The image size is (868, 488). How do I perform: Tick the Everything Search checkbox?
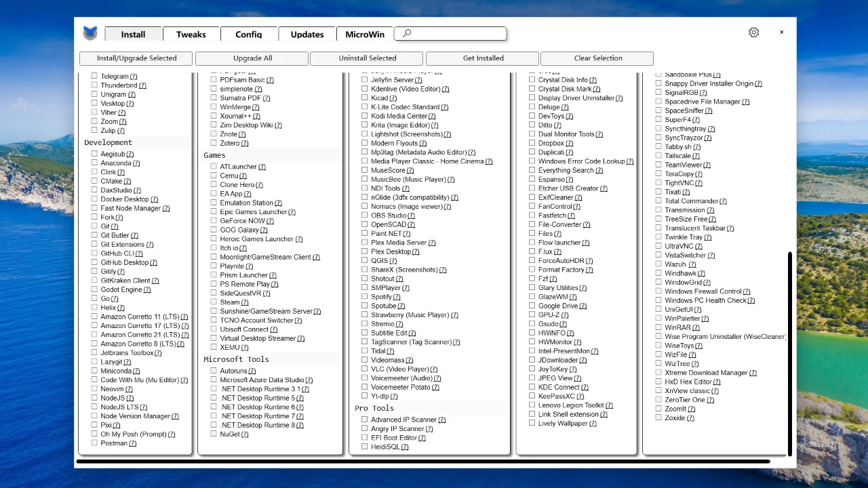tap(532, 170)
